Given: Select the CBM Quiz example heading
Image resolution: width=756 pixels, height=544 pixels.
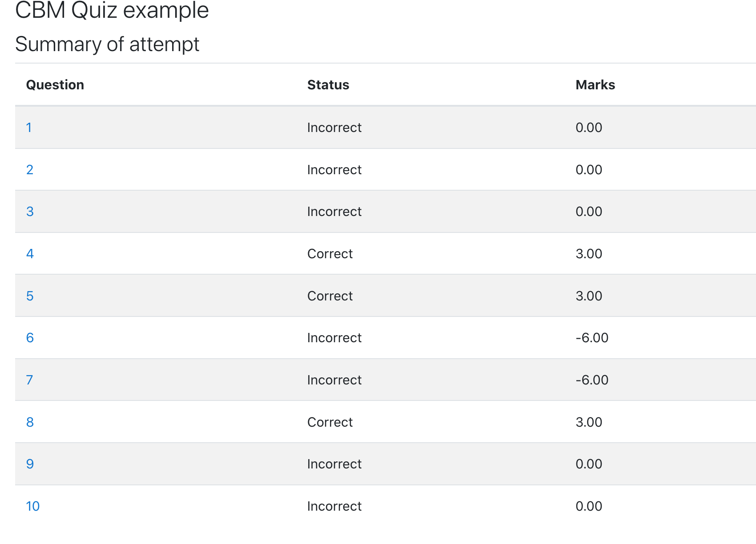Looking at the screenshot, I should pos(112,10).
